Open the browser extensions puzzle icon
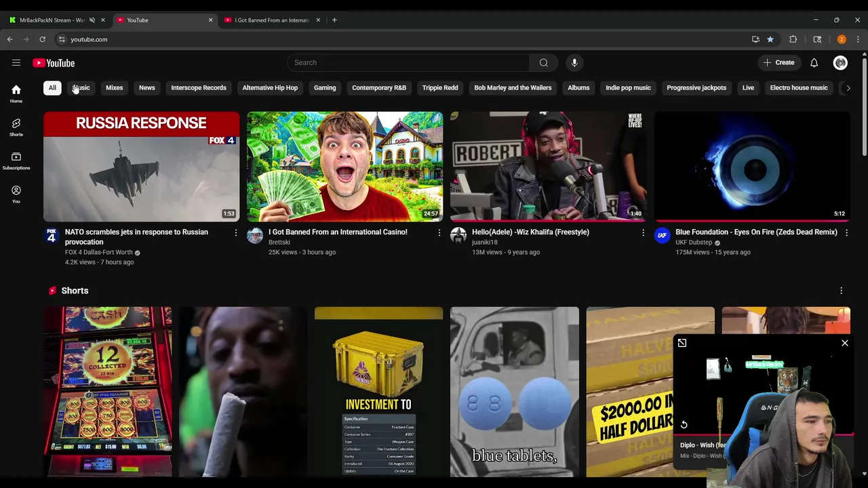This screenshot has width=868, height=488. pyautogui.click(x=793, y=39)
